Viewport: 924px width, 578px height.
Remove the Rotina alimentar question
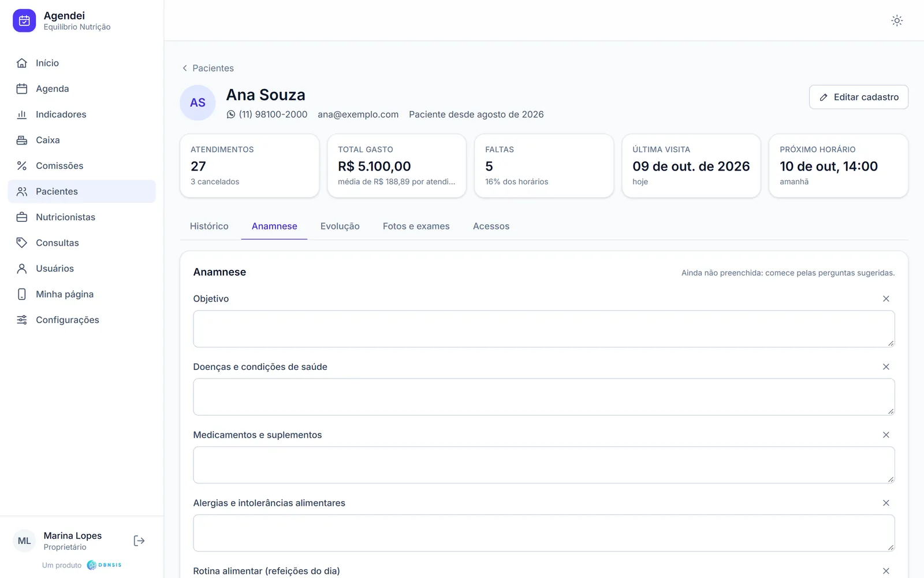click(x=886, y=571)
